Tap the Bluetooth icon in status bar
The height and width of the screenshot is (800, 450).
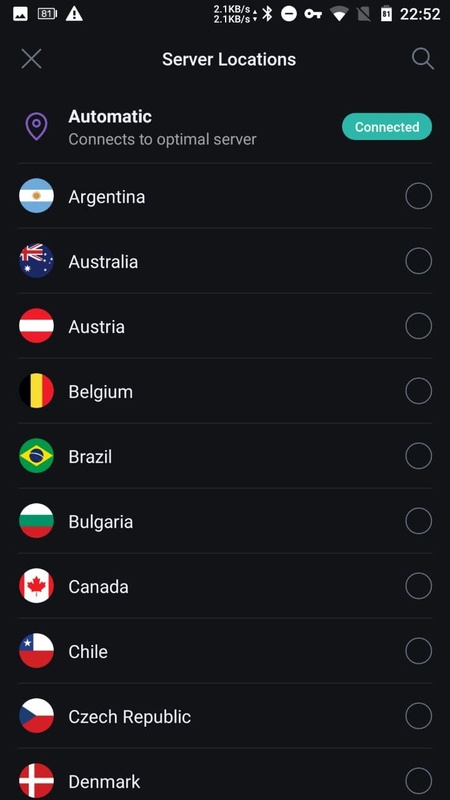[x=267, y=14]
